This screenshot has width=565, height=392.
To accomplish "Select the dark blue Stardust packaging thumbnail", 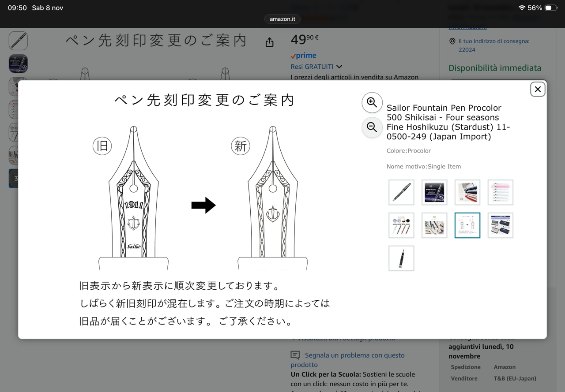I will pyautogui.click(x=434, y=192).
